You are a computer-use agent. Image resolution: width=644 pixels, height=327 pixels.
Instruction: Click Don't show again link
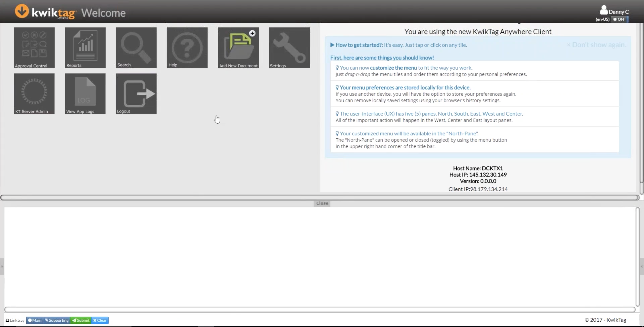tap(596, 45)
